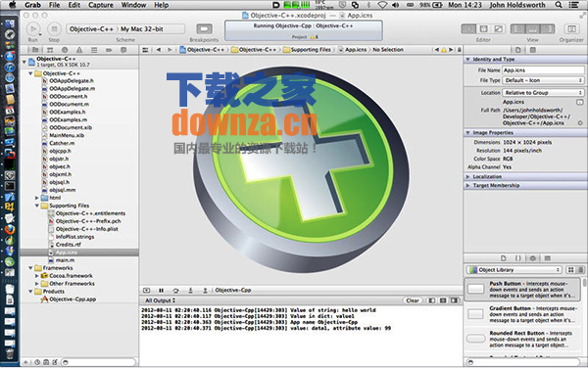Go forward in editor history

pos(170,50)
